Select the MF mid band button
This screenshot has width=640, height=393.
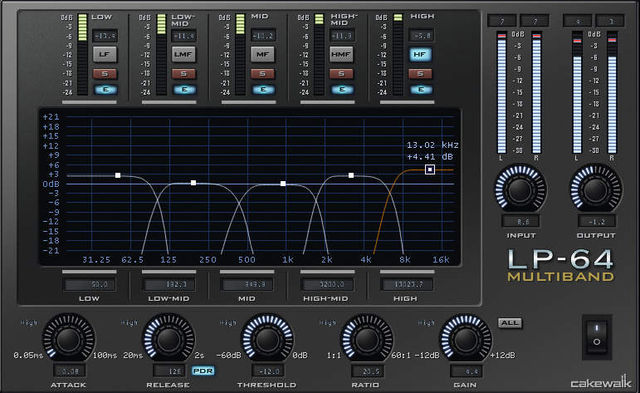pyautogui.click(x=262, y=54)
